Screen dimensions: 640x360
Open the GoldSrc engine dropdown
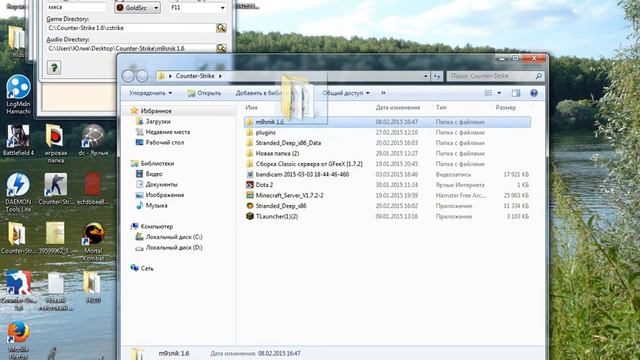click(x=137, y=8)
